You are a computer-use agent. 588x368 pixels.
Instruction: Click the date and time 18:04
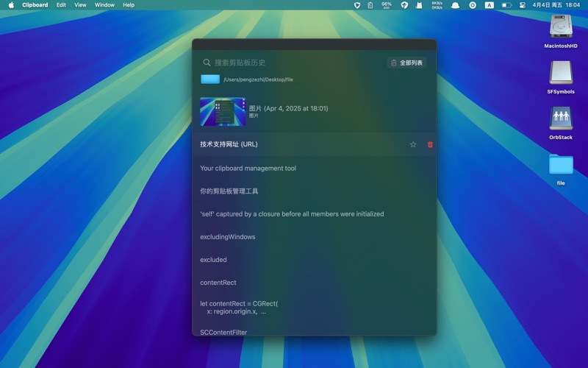coord(556,5)
